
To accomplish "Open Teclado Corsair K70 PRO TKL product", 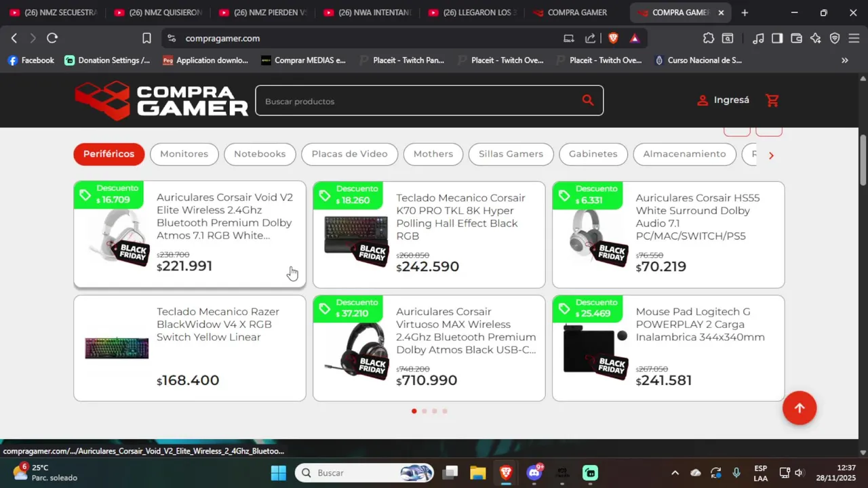I will pyautogui.click(x=429, y=235).
